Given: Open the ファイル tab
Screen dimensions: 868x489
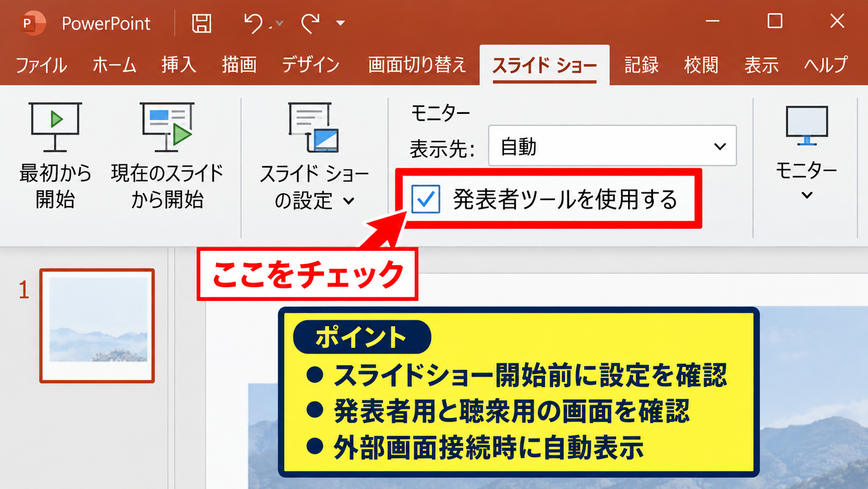Looking at the screenshot, I should [x=41, y=65].
